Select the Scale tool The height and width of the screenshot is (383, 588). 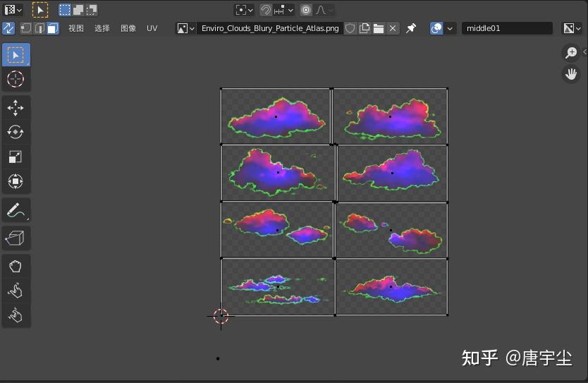point(16,157)
